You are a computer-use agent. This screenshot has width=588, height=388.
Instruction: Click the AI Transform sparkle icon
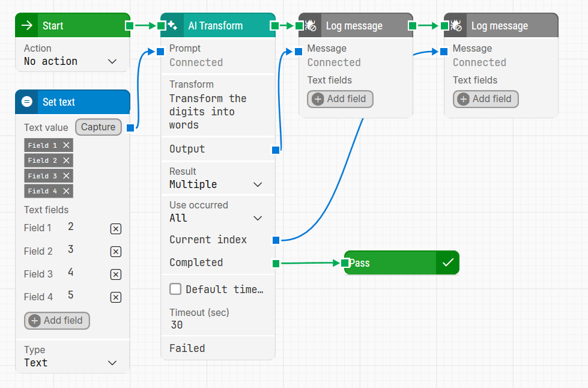172,25
